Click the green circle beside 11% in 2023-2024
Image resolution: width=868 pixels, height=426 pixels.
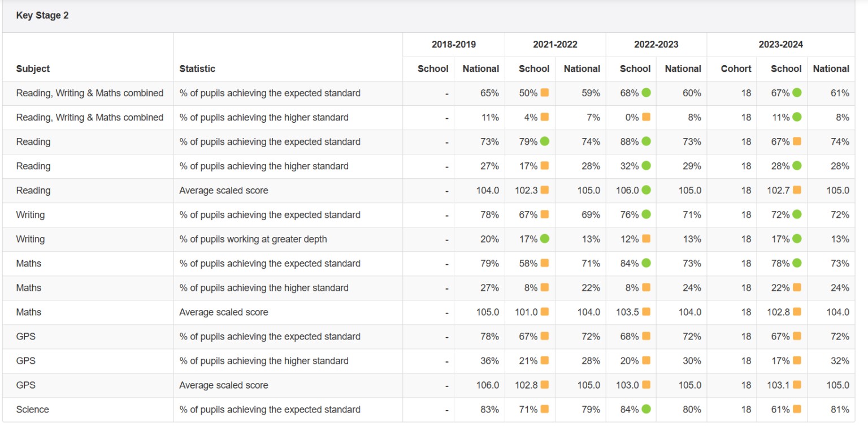pyautogui.click(x=797, y=117)
